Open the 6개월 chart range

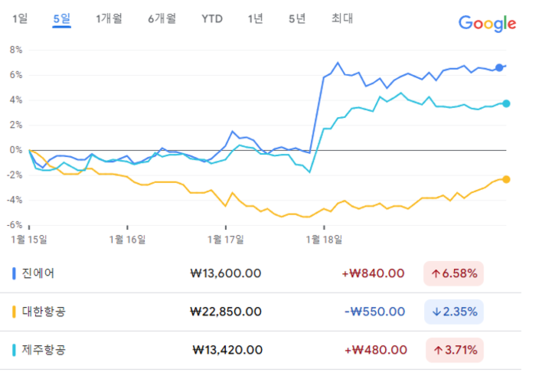coord(162,19)
